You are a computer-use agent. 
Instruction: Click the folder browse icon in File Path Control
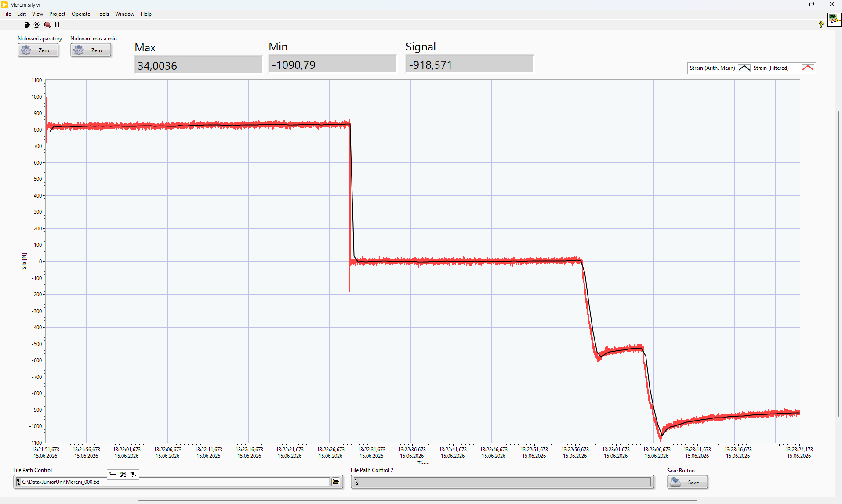(336, 482)
